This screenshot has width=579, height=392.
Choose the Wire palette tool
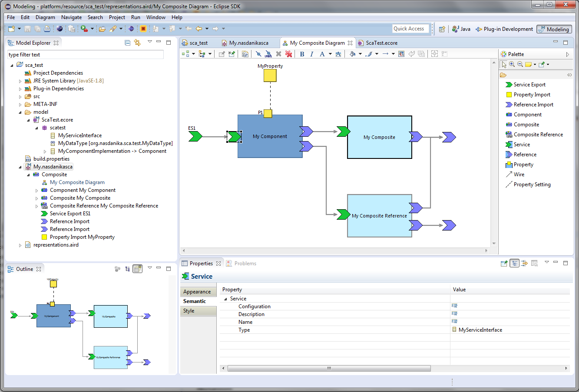(x=515, y=175)
